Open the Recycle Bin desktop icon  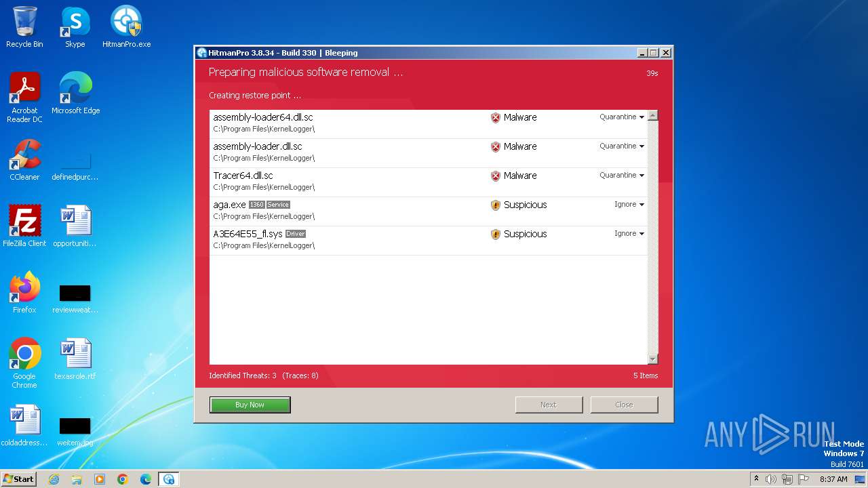point(24,27)
